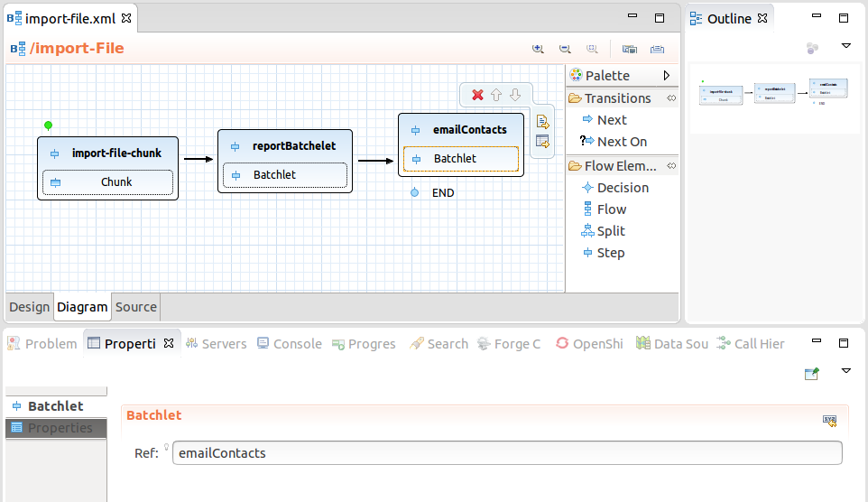Open the Properties view menu dropdown
The height and width of the screenshot is (502, 868).
[845, 370]
